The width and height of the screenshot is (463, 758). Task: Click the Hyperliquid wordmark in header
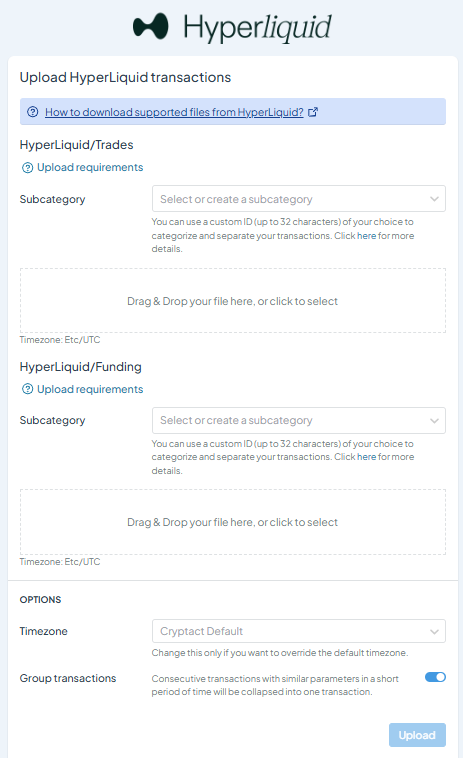click(x=257, y=27)
